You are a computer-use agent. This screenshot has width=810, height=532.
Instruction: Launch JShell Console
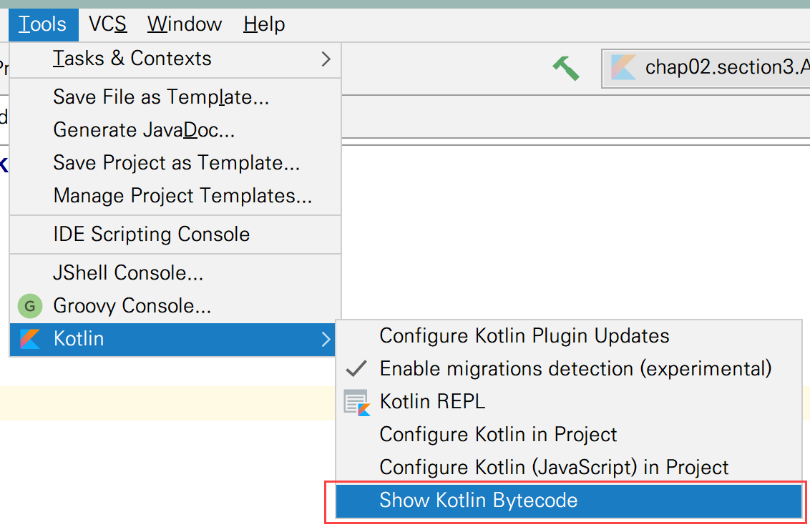tap(128, 273)
